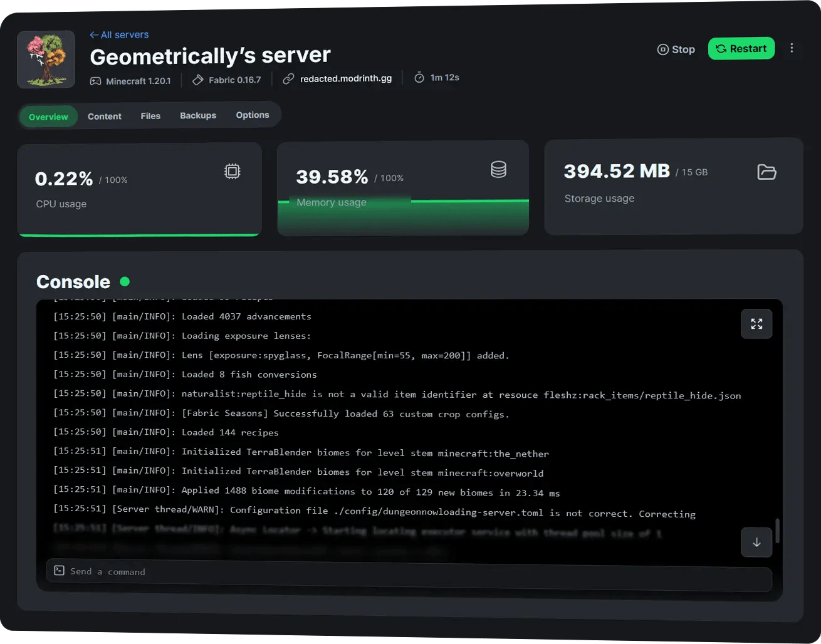Open the Content tab
This screenshot has width=821, height=644.
click(105, 117)
